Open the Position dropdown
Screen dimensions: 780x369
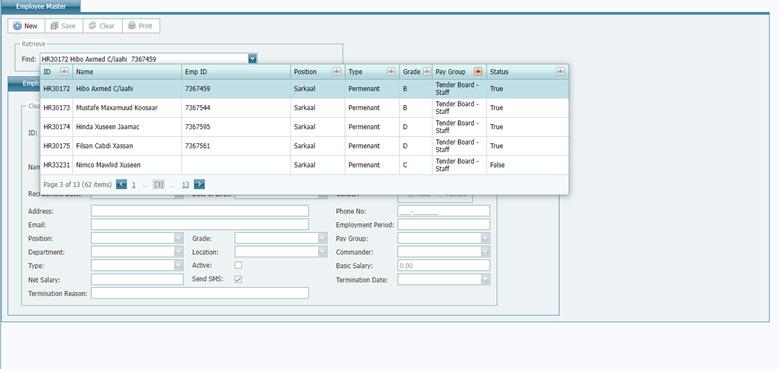tap(179, 238)
